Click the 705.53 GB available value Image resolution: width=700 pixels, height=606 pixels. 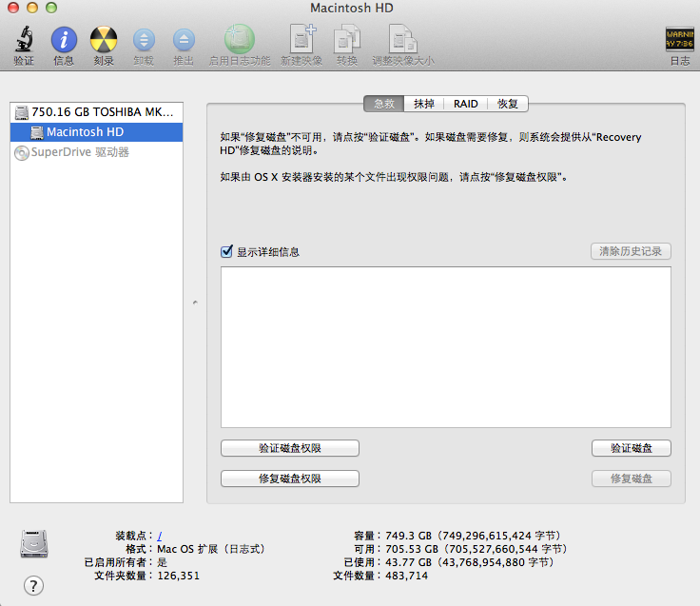pyautogui.click(x=476, y=549)
